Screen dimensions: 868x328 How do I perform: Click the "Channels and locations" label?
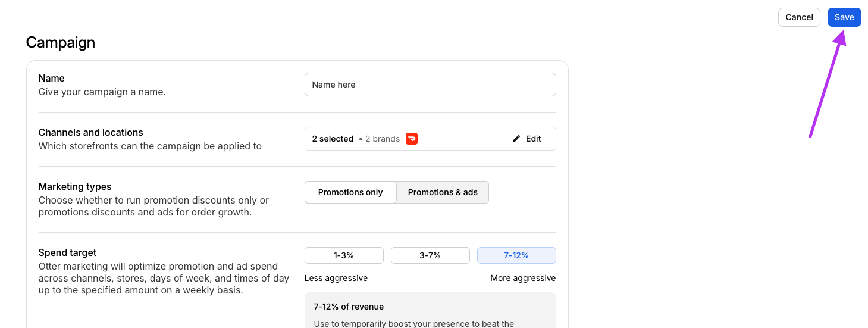pyautogui.click(x=91, y=132)
